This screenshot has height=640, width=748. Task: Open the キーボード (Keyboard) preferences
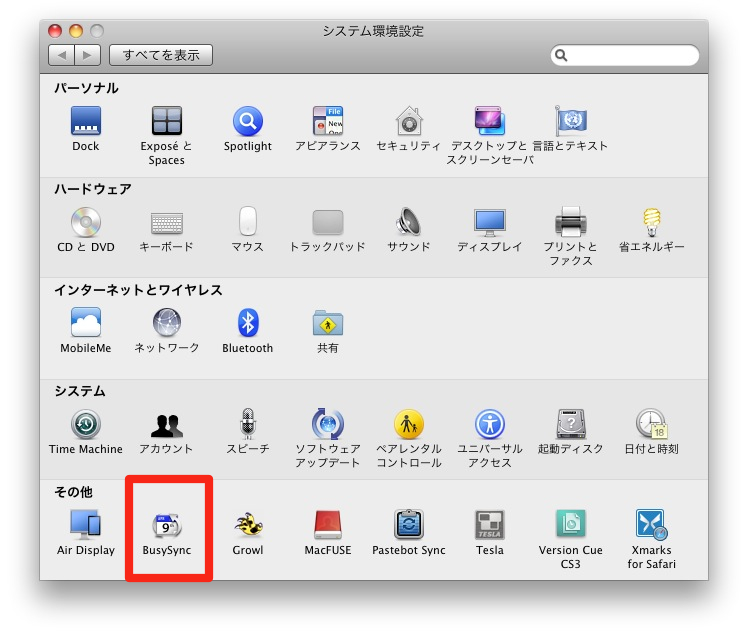point(166,222)
